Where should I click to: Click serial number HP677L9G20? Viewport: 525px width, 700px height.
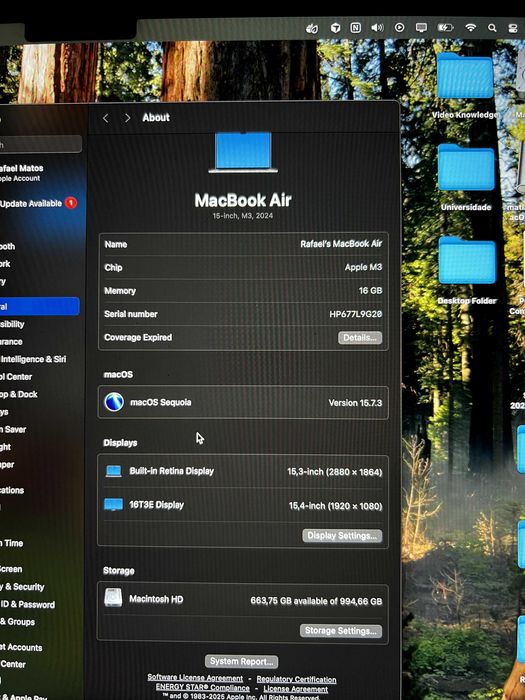tap(356, 314)
